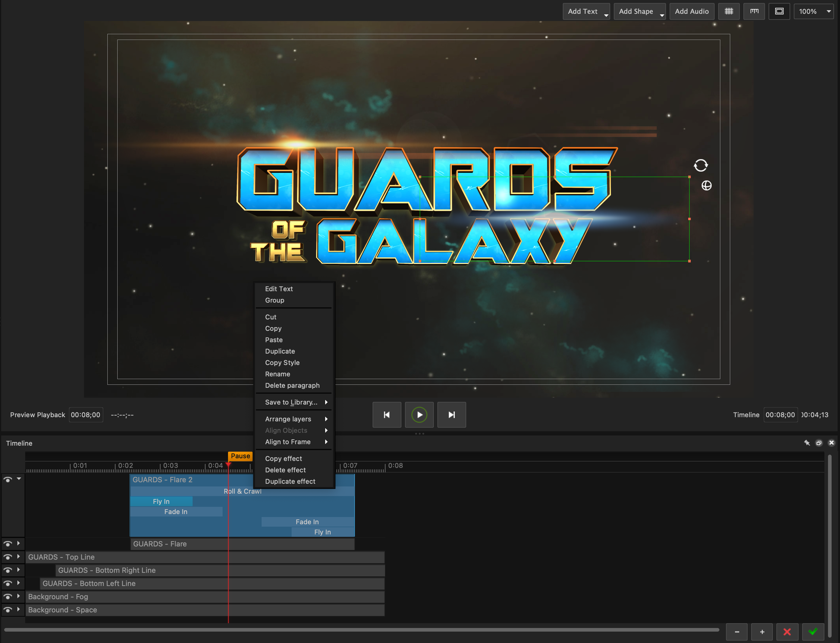Image resolution: width=840 pixels, height=643 pixels.
Task: Hide the Background - Space layer
Action: point(8,610)
